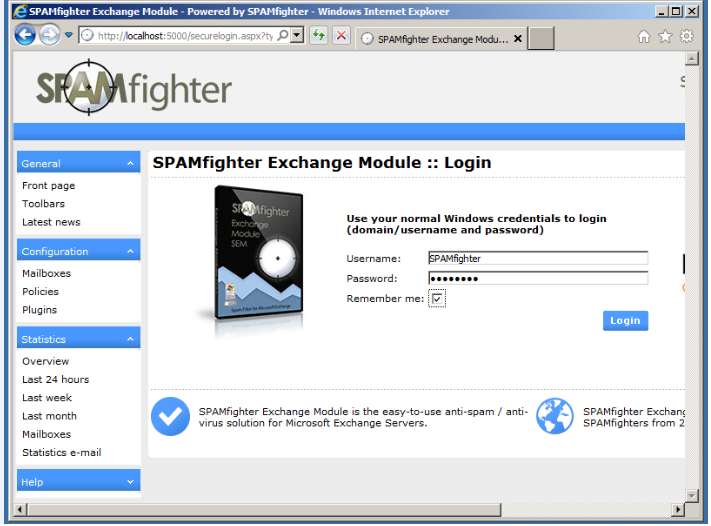Open the browser Tools gear icon
The width and height of the screenshot is (711, 526).
686,36
